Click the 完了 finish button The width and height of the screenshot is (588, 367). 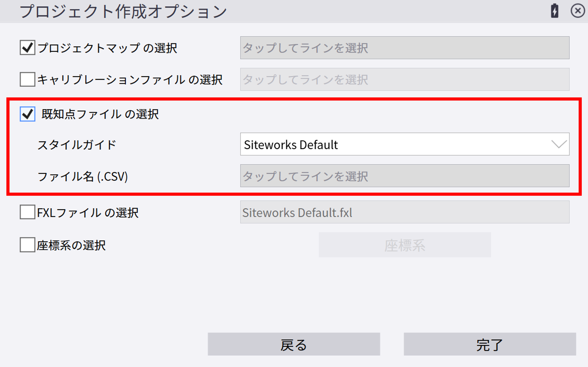(490, 344)
